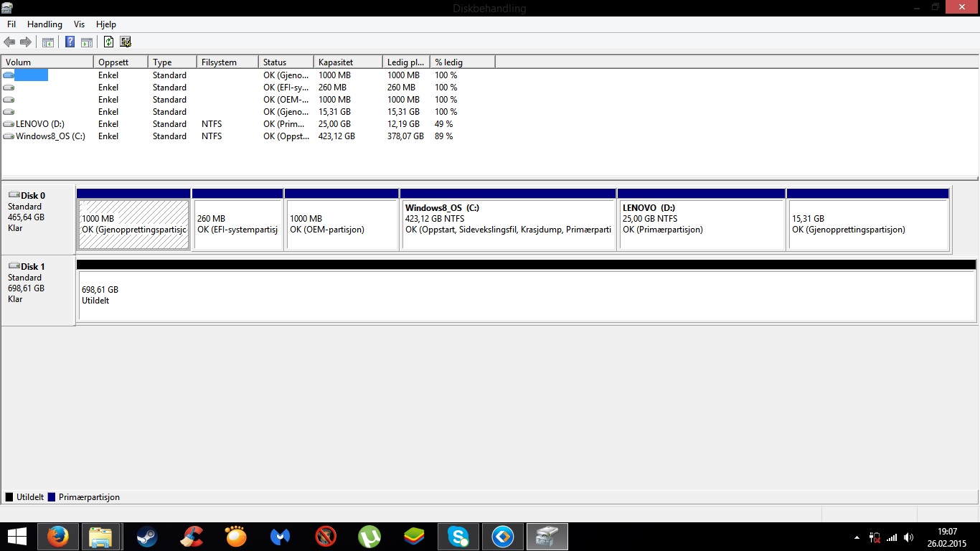The width and height of the screenshot is (980, 551).
Task: Refresh the disk list with the green arrows icon
Action: [x=109, y=42]
